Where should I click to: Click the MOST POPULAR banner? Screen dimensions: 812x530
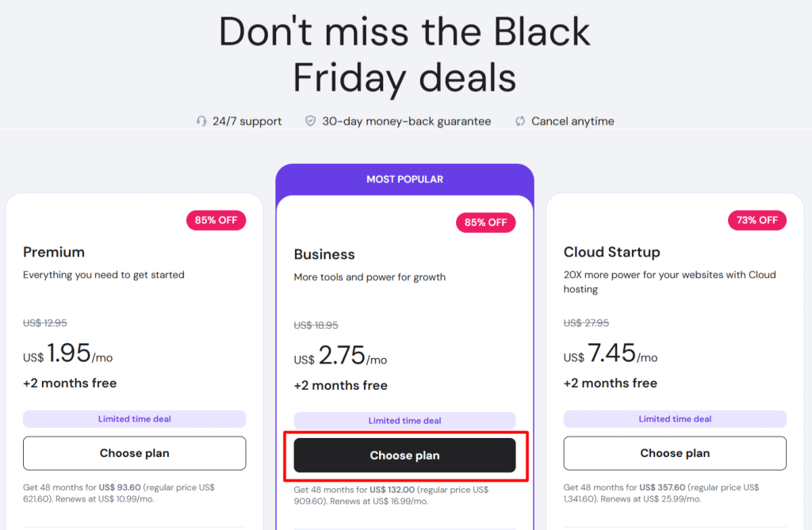[x=404, y=179]
